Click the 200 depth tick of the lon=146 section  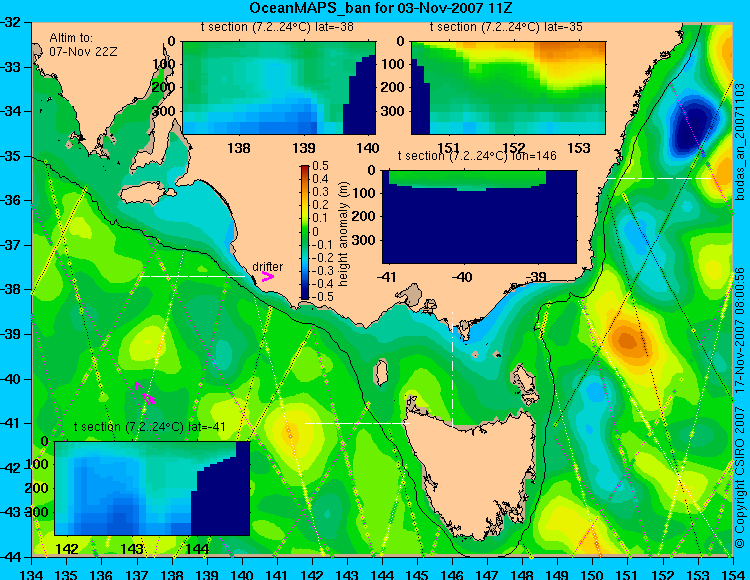click(364, 217)
